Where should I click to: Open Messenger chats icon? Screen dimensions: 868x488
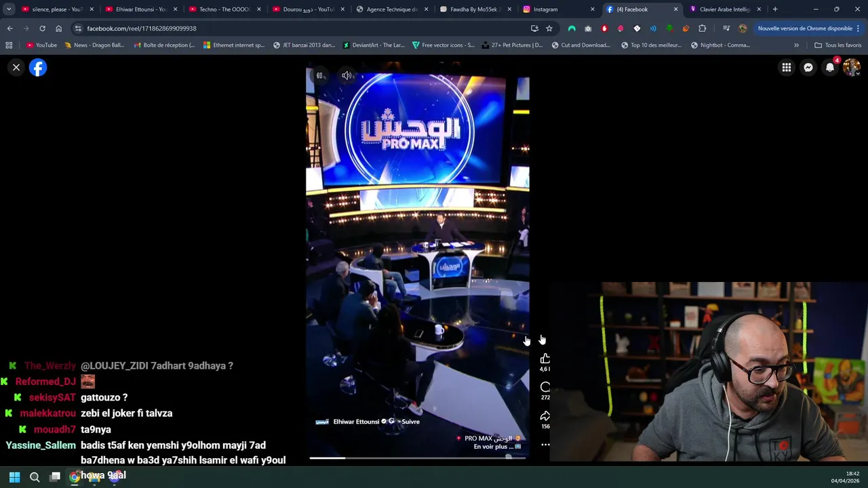[808, 67]
